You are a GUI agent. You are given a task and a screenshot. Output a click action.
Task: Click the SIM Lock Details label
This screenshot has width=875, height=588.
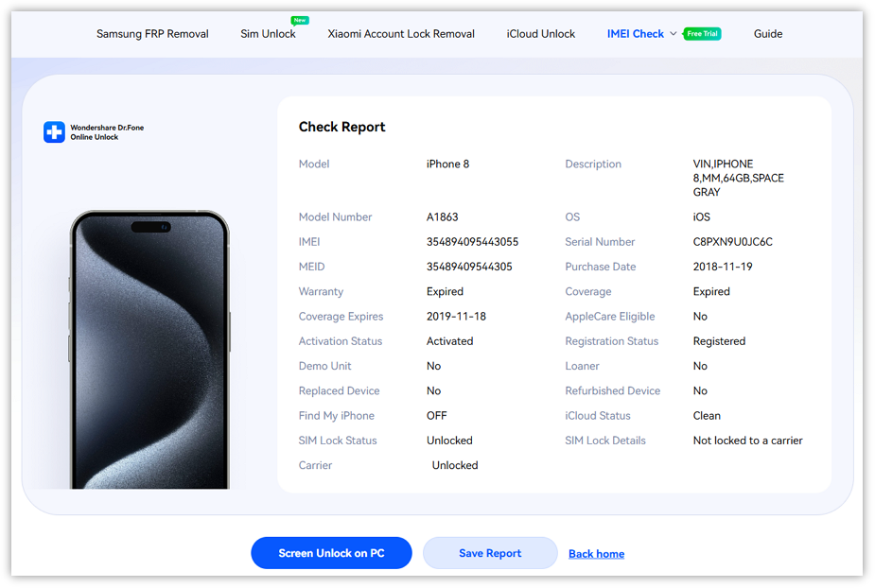[x=604, y=441]
